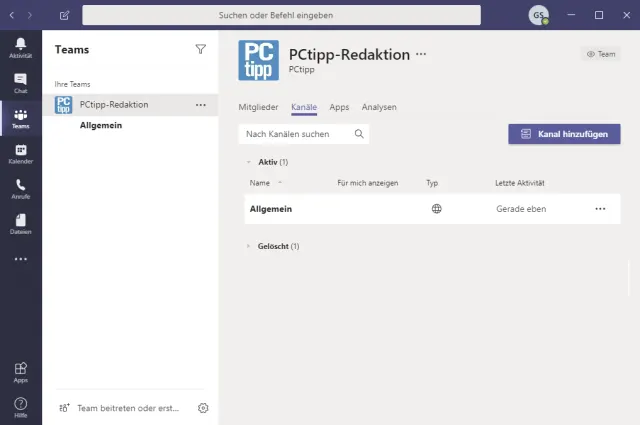
Task: Click Gerade eben activity cell
Action: point(521,209)
